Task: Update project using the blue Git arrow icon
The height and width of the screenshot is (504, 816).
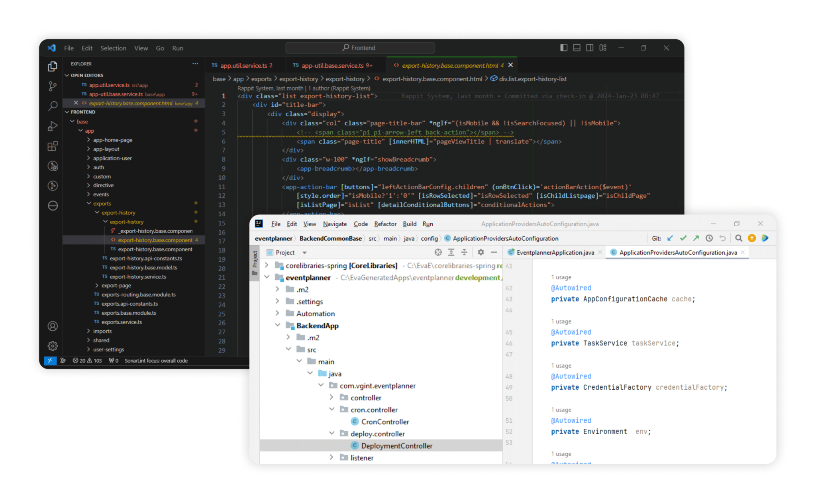Action: [x=670, y=238]
